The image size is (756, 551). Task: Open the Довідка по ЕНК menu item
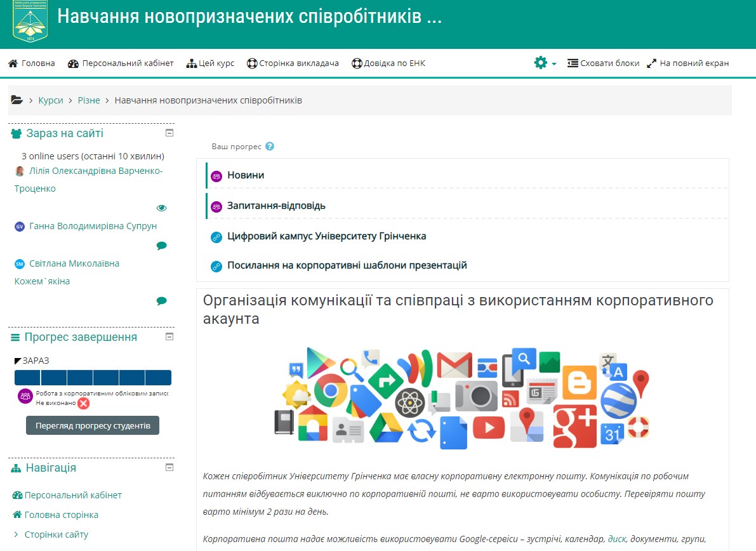[x=392, y=63]
